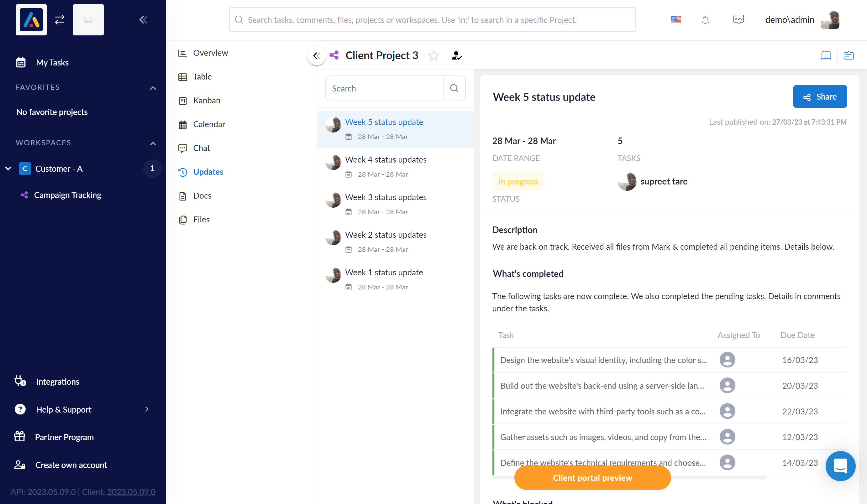
Task: Click the workspace switcher arrows icon
Action: click(x=59, y=20)
